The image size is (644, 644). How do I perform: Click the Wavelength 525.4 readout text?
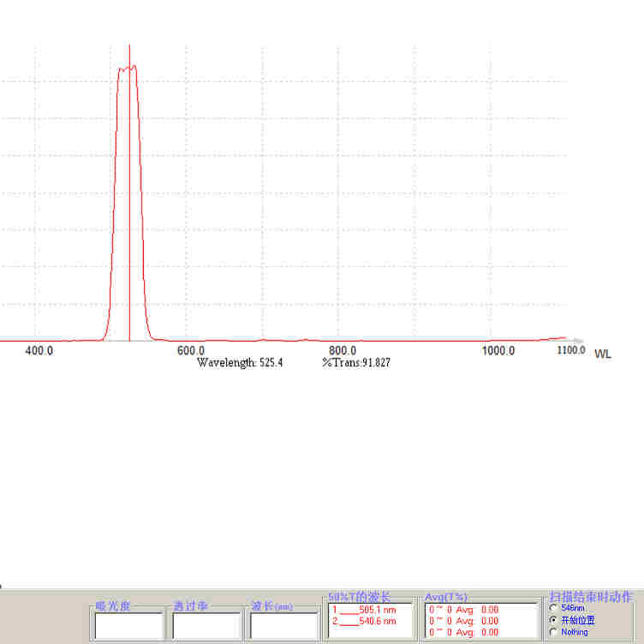click(x=240, y=362)
